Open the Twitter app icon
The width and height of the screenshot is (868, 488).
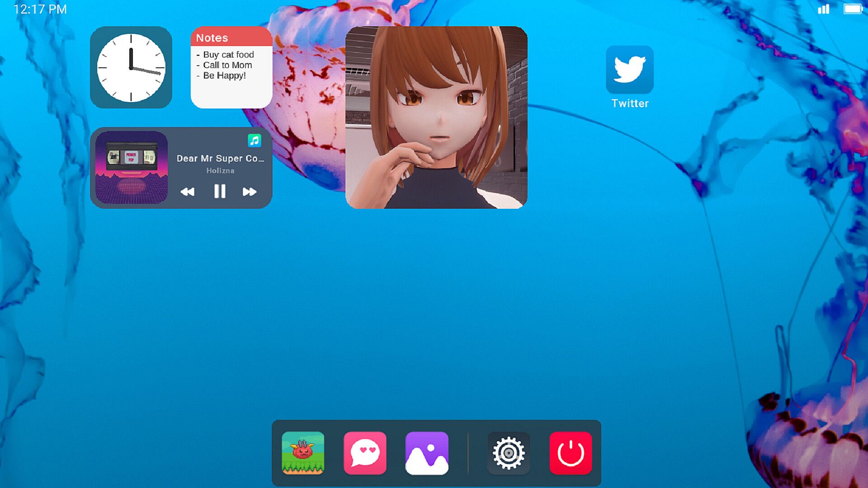(x=629, y=70)
